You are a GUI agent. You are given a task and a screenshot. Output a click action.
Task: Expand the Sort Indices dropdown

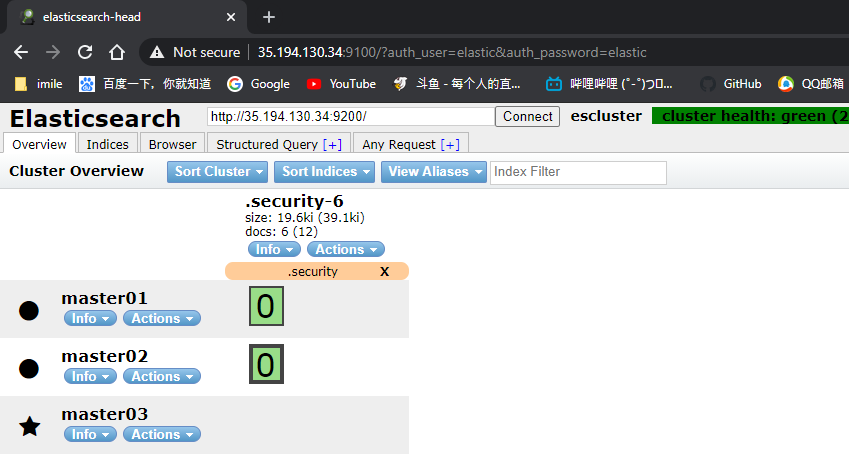click(x=324, y=172)
